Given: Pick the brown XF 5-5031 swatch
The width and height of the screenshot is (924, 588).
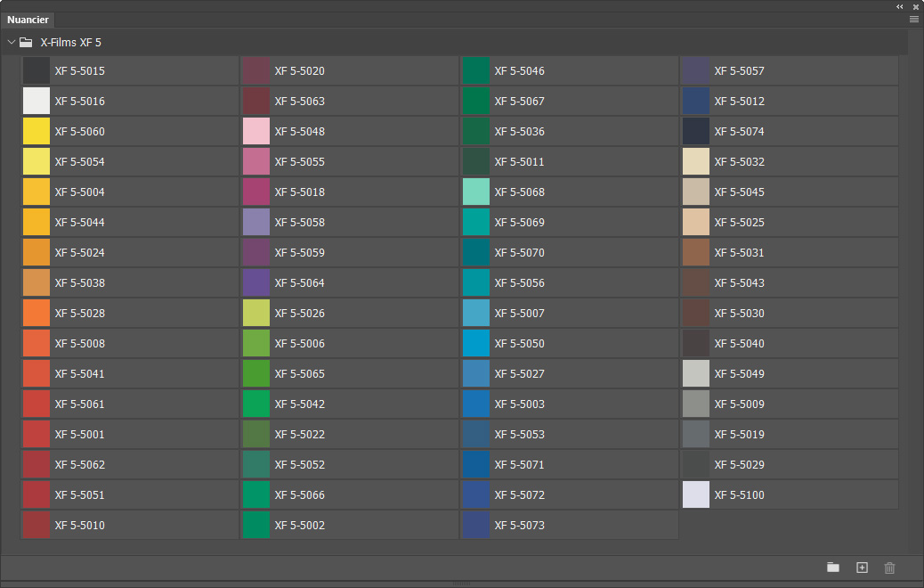Looking at the screenshot, I should (x=696, y=252).
